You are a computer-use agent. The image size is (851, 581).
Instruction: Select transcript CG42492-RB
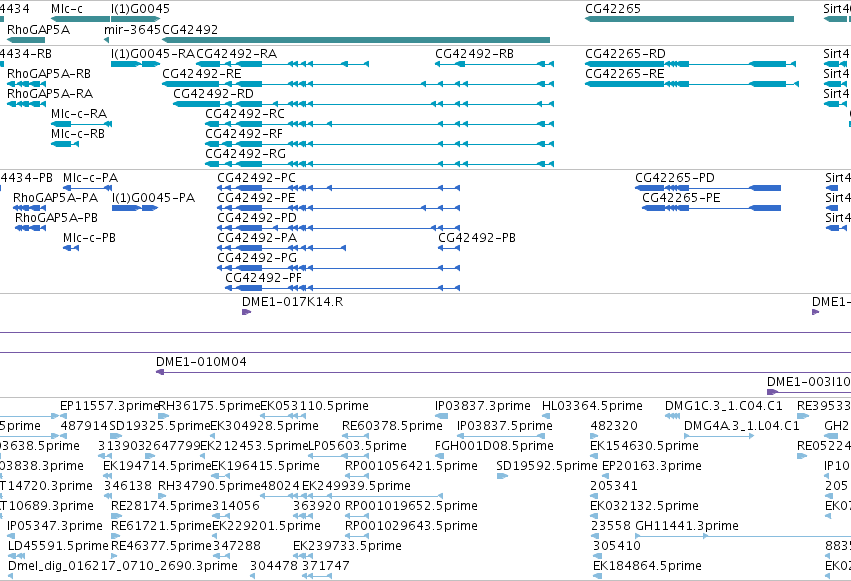click(x=494, y=64)
